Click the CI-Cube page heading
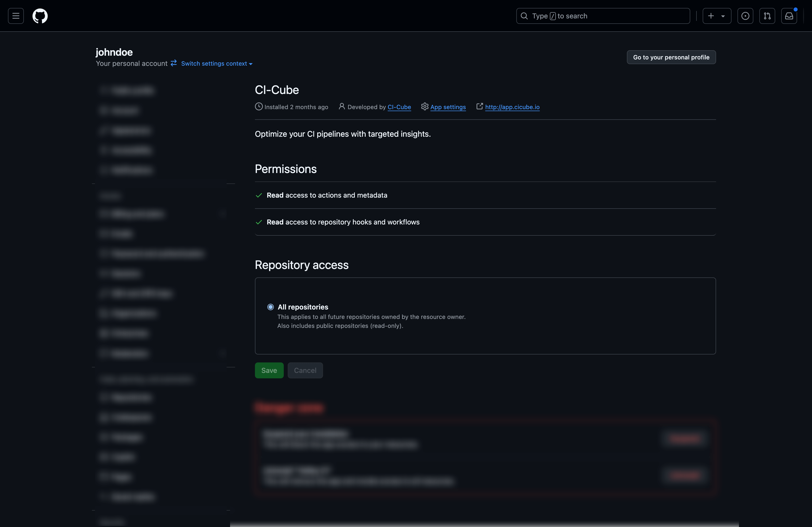The height and width of the screenshot is (527, 812). (x=277, y=90)
